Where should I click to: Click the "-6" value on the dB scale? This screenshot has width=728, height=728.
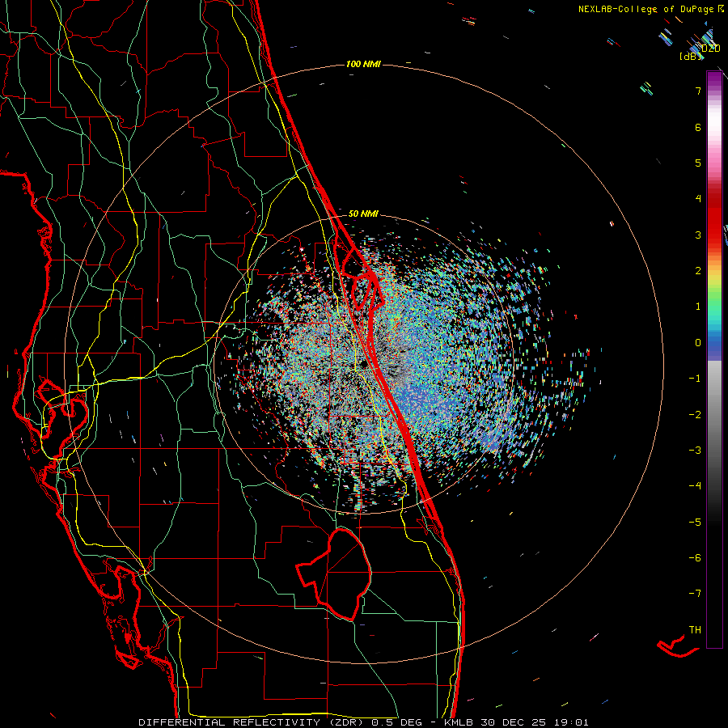pos(695,558)
